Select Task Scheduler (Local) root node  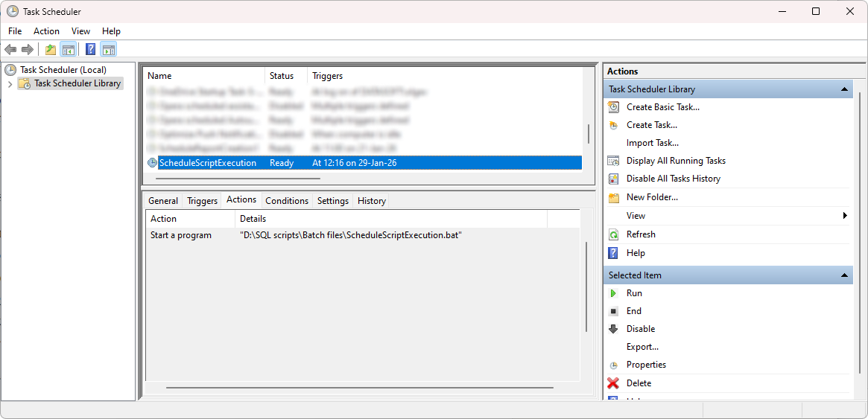pos(63,70)
